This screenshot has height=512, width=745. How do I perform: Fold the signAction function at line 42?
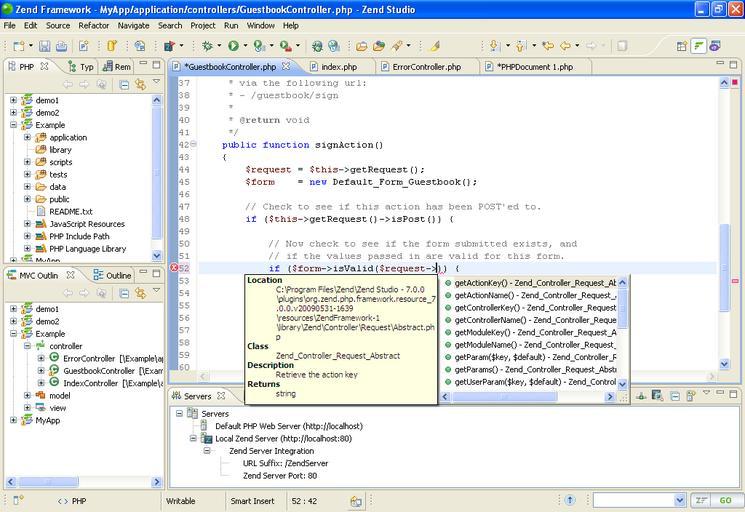coord(194,145)
